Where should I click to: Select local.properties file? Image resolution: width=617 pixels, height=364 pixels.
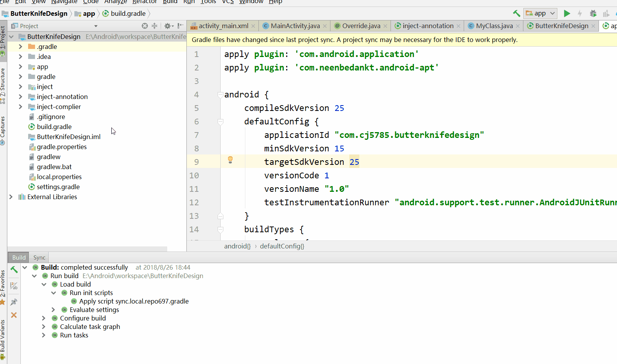click(x=59, y=177)
